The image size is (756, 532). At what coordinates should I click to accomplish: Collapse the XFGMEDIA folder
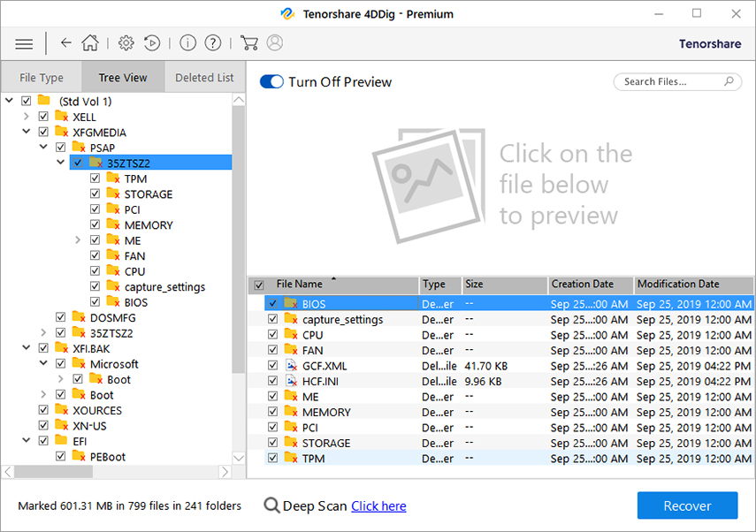pyautogui.click(x=26, y=131)
